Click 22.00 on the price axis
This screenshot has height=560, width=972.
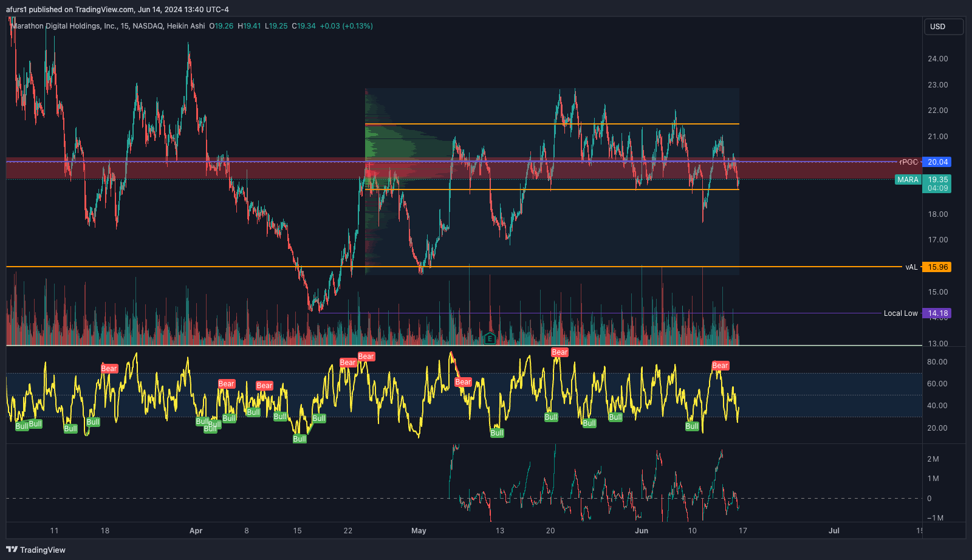click(937, 111)
